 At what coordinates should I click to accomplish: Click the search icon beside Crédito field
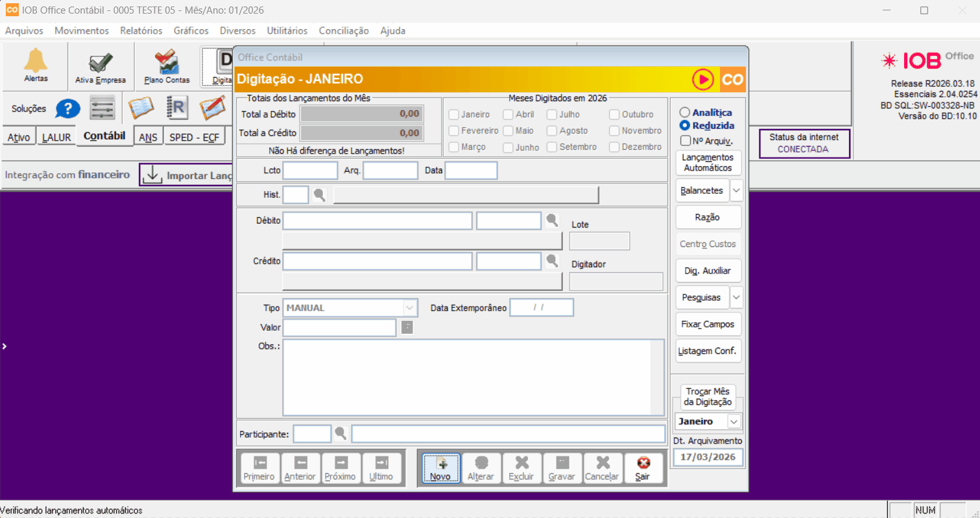[552, 261]
